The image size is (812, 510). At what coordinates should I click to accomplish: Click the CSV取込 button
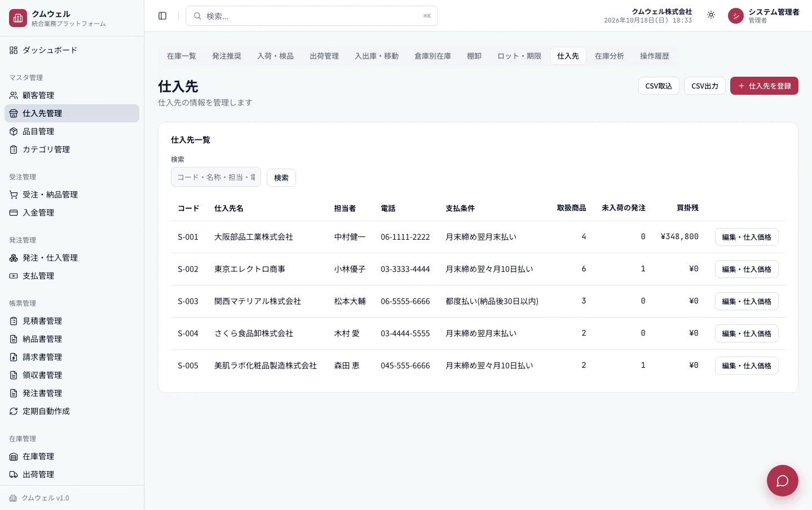point(659,86)
